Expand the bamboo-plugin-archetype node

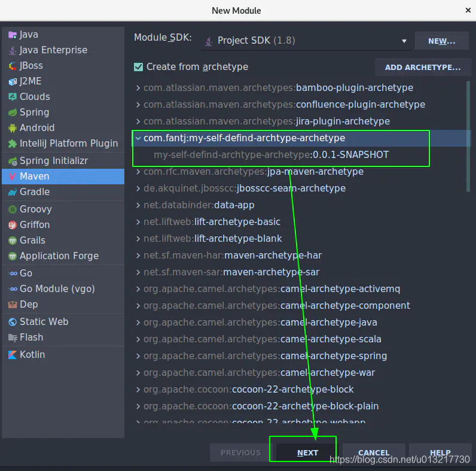click(138, 88)
